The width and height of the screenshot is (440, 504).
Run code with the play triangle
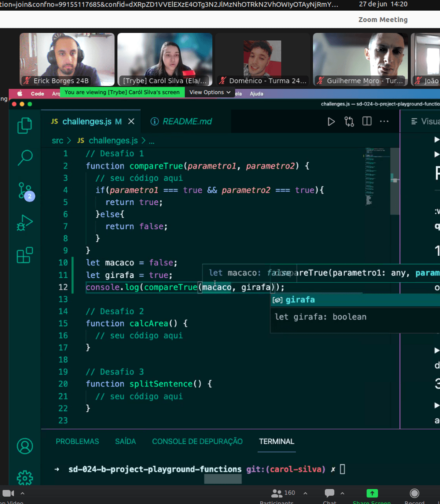click(331, 122)
